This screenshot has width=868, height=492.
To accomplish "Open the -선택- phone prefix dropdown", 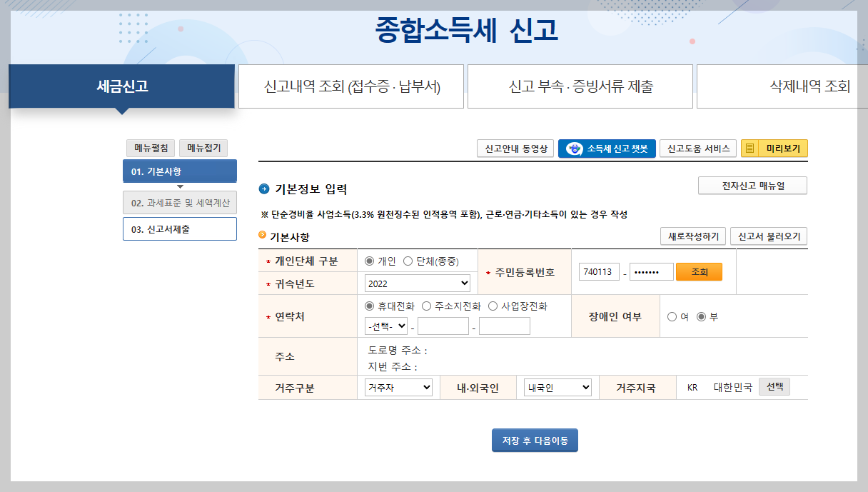I will (x=385, y=326).
